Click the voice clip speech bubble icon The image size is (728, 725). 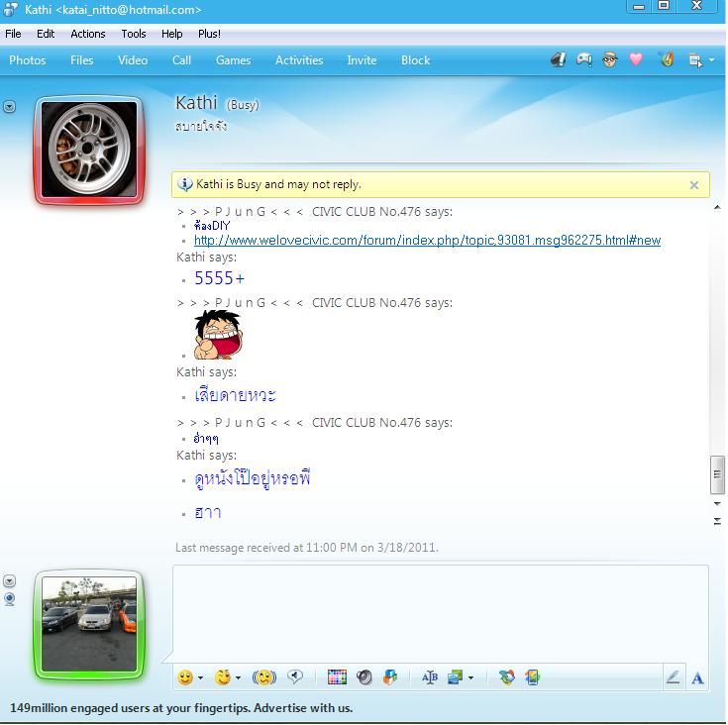click(295, 677)
